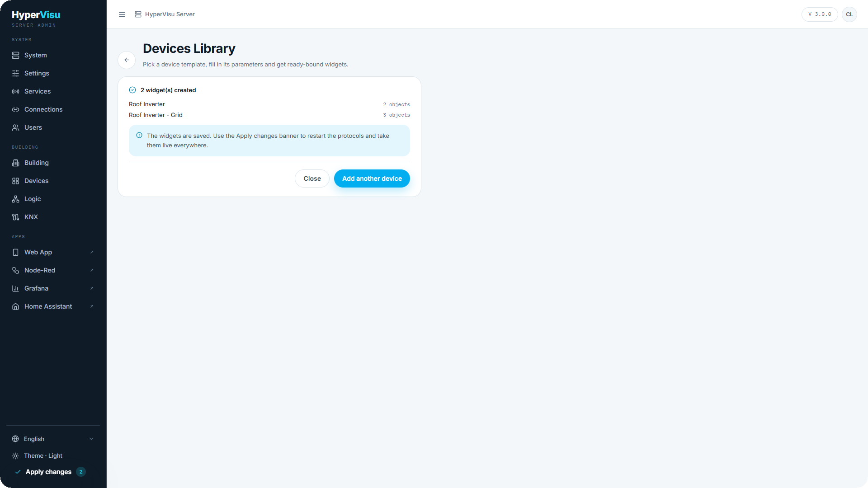Open Grafana external link arrow
The image size is (868, 488).
point(92,288)
